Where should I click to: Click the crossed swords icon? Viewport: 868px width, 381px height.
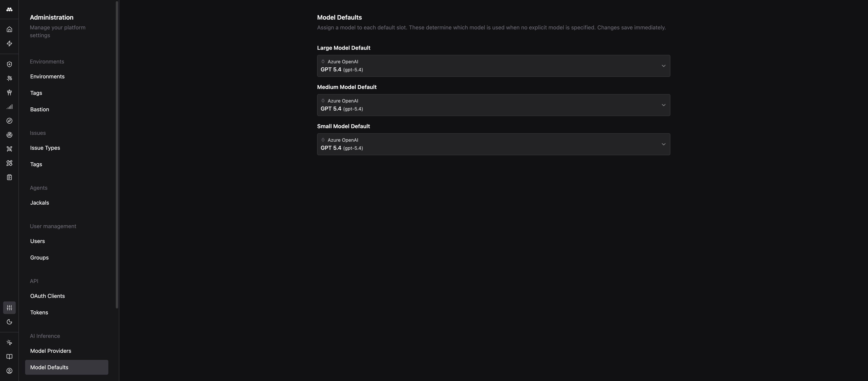9,149
